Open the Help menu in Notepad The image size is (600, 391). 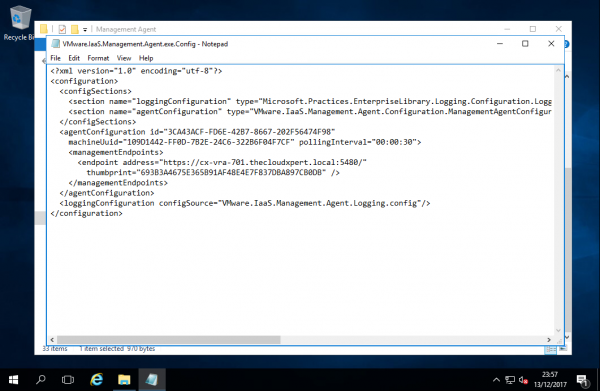pyautogui.click(x=146, y=58)
